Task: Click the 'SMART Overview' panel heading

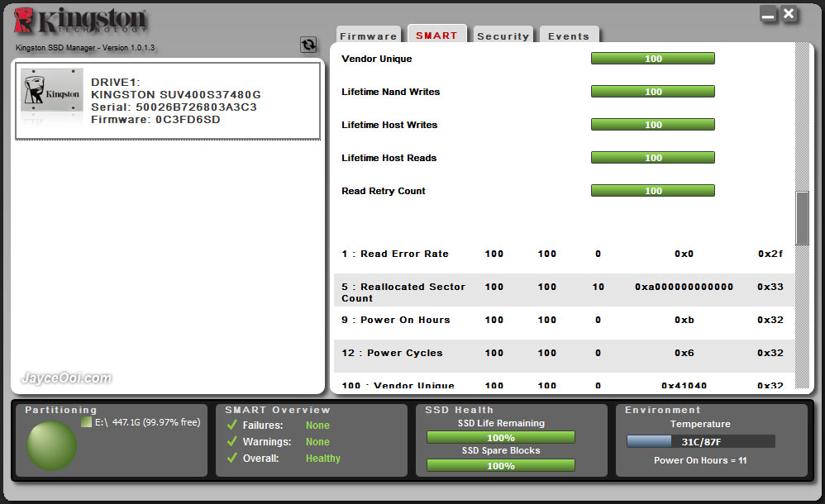Action: tap(278, 410)
